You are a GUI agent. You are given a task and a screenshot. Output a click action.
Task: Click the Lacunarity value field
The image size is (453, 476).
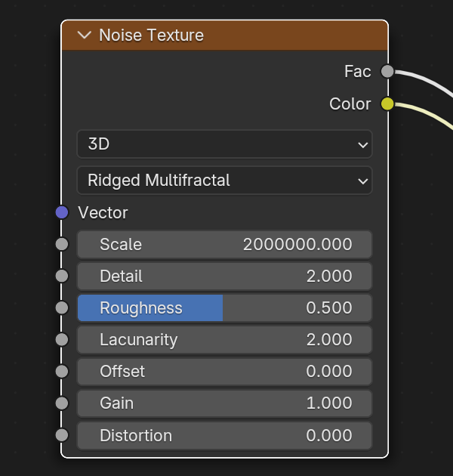(x=224, y=339)
